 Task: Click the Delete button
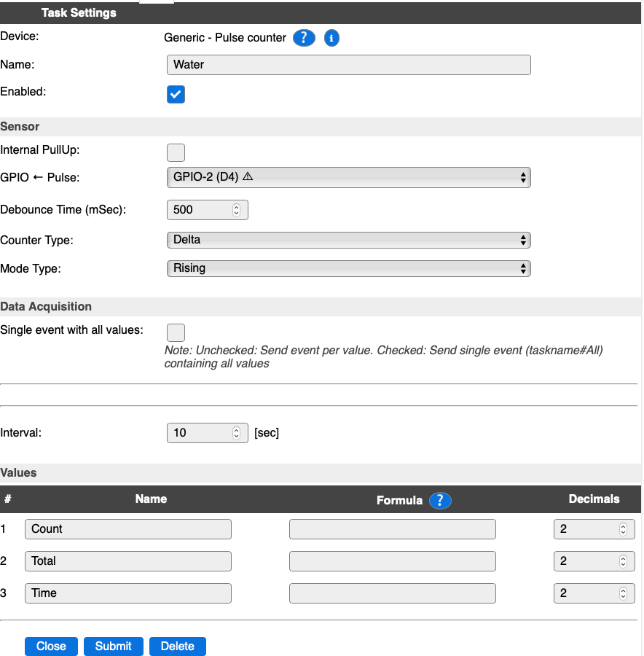coord(177,647)
